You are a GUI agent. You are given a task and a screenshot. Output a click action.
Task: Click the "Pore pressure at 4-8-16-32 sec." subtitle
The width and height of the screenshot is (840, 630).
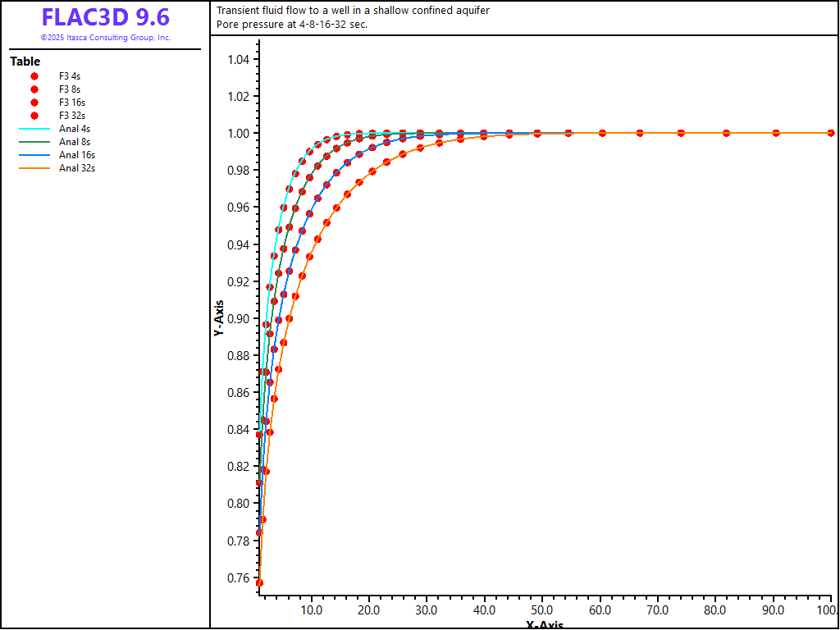coord(292,24)
